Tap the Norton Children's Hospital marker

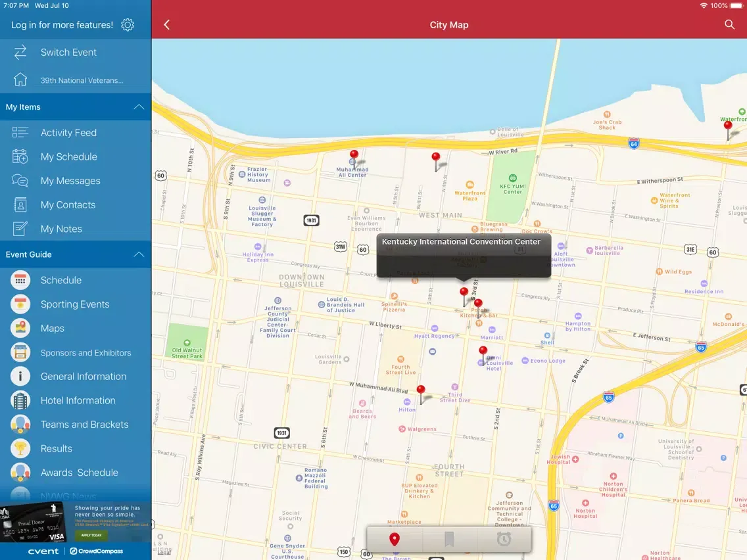613,476
